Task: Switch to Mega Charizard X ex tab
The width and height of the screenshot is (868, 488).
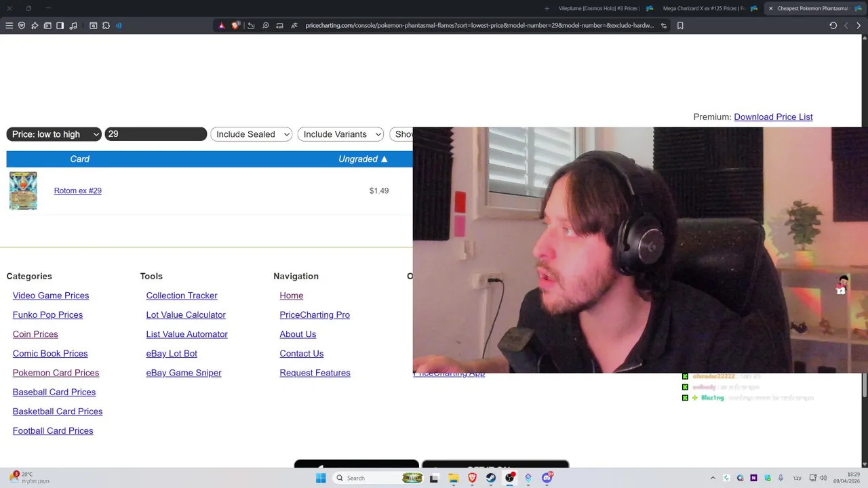Action: 703,8
